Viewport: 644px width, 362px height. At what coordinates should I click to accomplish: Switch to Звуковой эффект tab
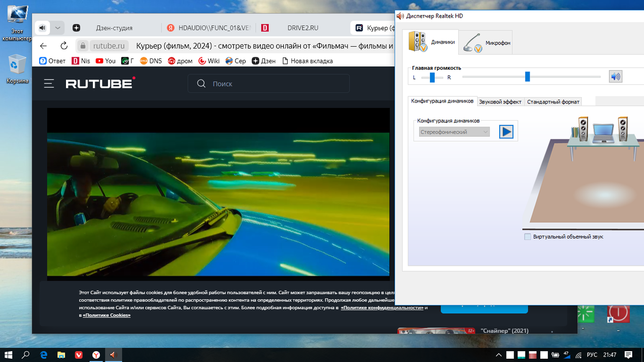coord(500,101)
